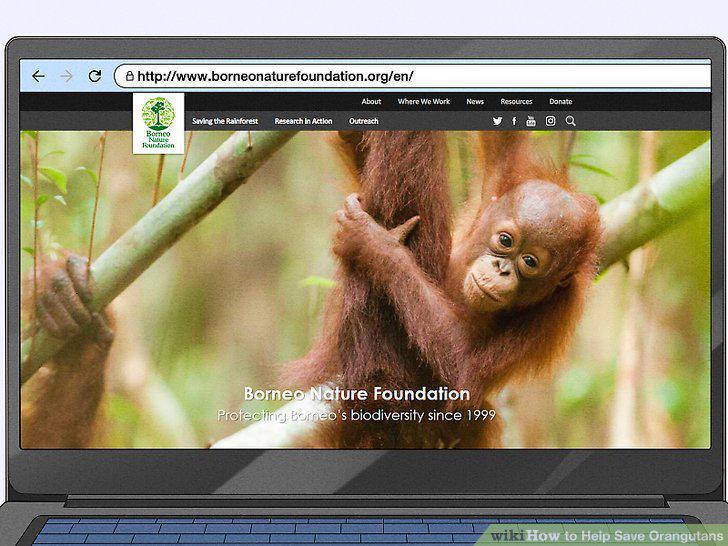Open the About menu
This screenshot has height=546, width=728.
click(371, 101)
